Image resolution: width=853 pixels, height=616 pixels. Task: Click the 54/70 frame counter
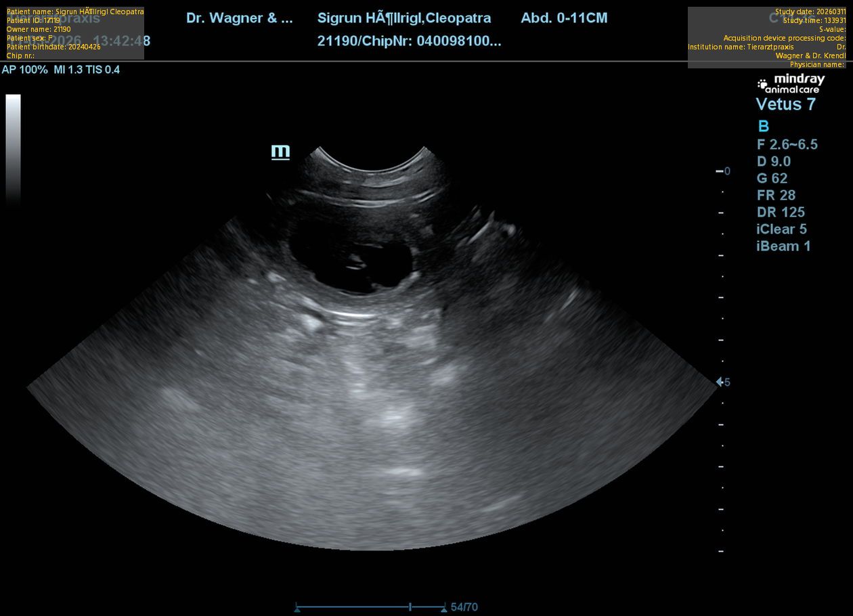[464, 607]
